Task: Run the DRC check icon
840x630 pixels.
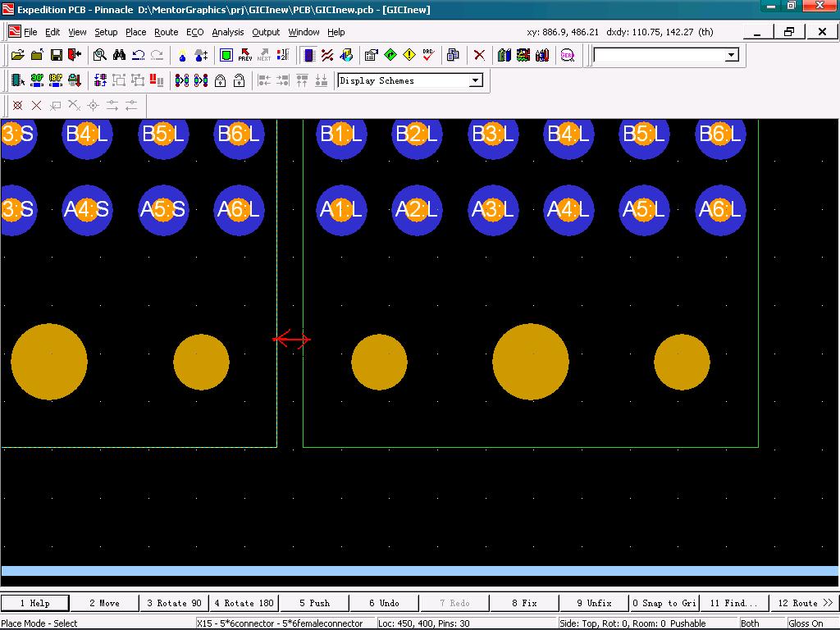Action: tap(428, 55)
